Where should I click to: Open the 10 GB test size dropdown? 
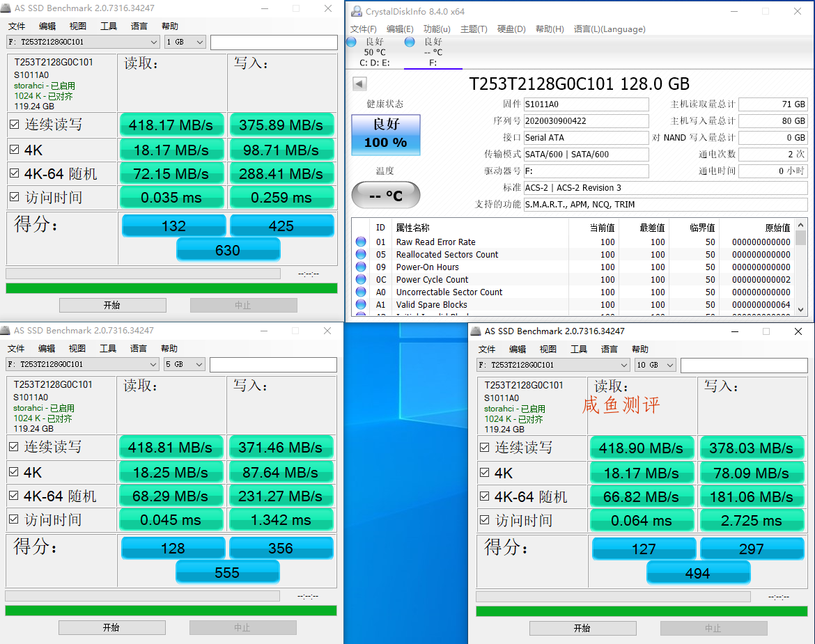(655, 365)
